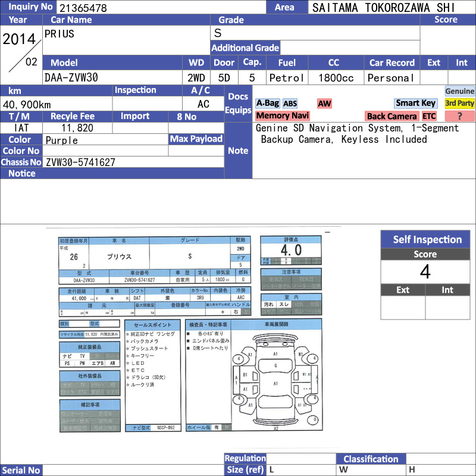This screenshot has width=476, height=476.
Task: Click the A-Bag equipment badge
Action: tap(267, 104)
